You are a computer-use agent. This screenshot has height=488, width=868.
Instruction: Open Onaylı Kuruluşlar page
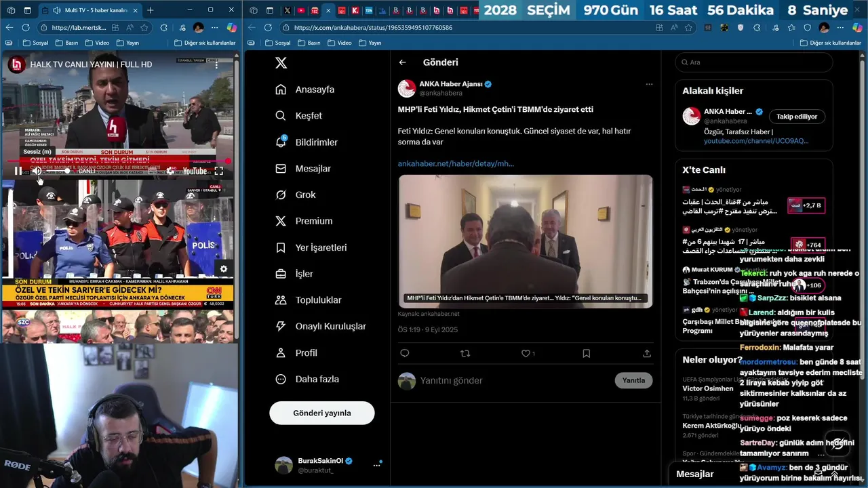click(321, 327)
